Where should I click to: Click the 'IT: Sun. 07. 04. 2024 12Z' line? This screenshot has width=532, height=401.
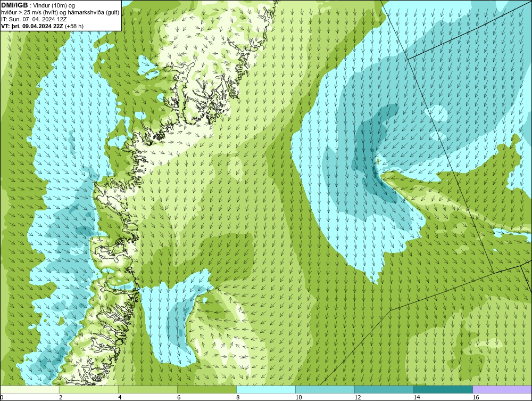(x=34, y=19)
